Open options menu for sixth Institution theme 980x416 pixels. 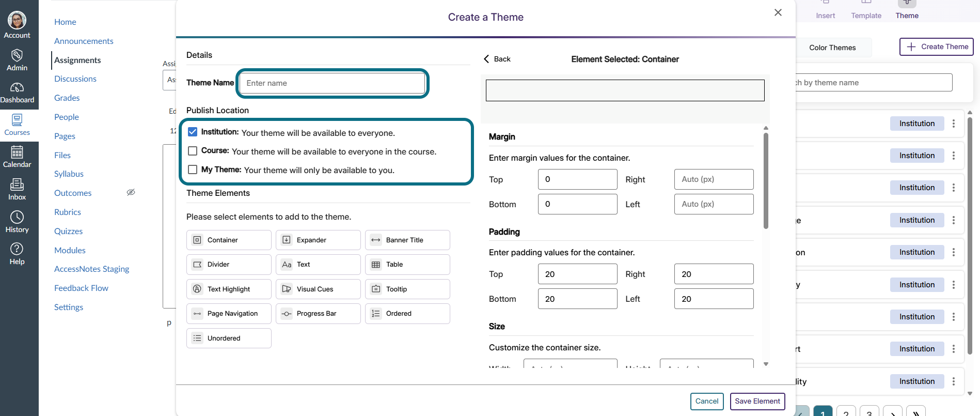tap(954, 285)
